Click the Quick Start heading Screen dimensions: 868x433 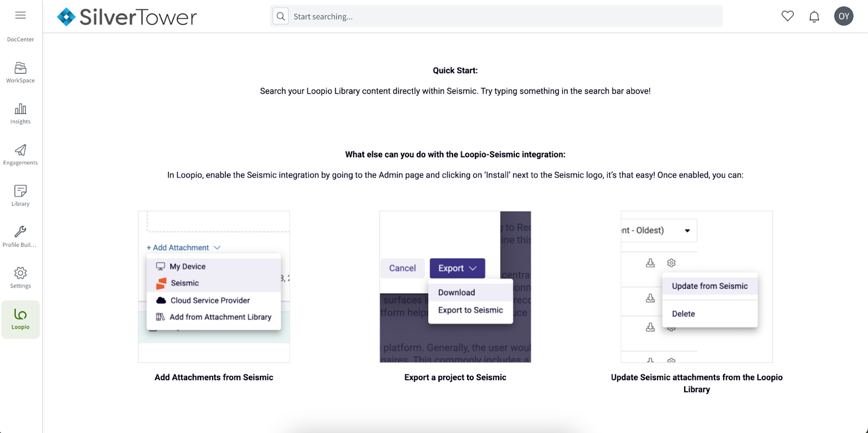[x=455, y=71]
